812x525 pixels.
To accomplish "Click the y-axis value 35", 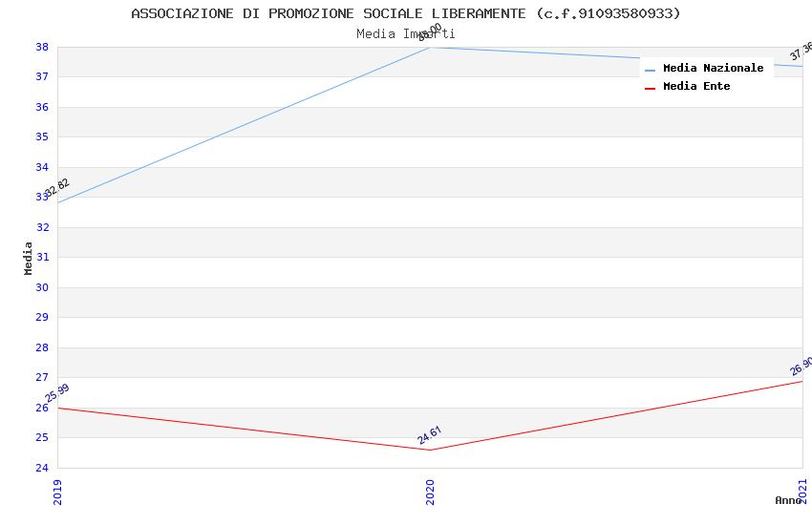I will [x=42, y=137].
